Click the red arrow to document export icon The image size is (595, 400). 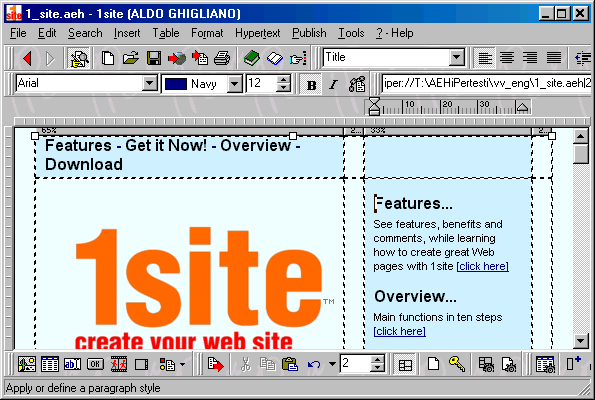pos(200,58)
